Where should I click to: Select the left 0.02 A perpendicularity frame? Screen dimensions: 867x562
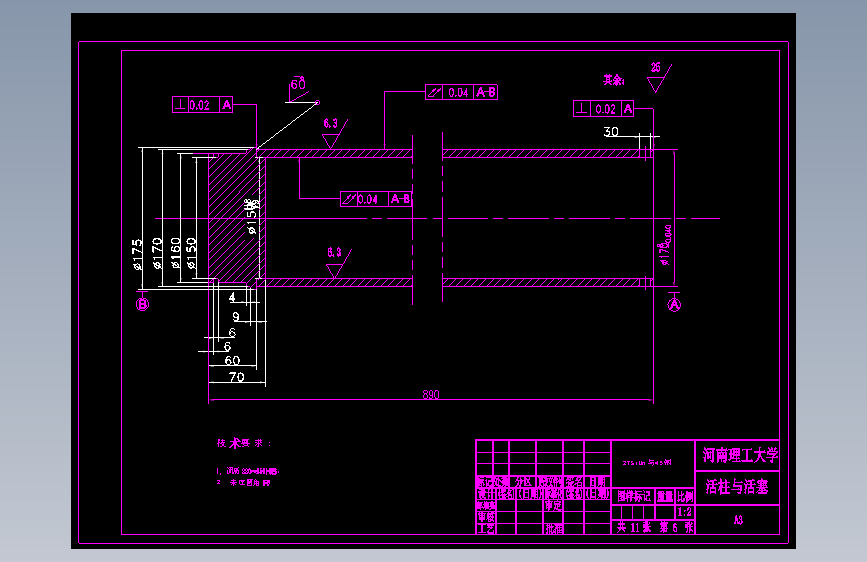click(x=202, y=105)
